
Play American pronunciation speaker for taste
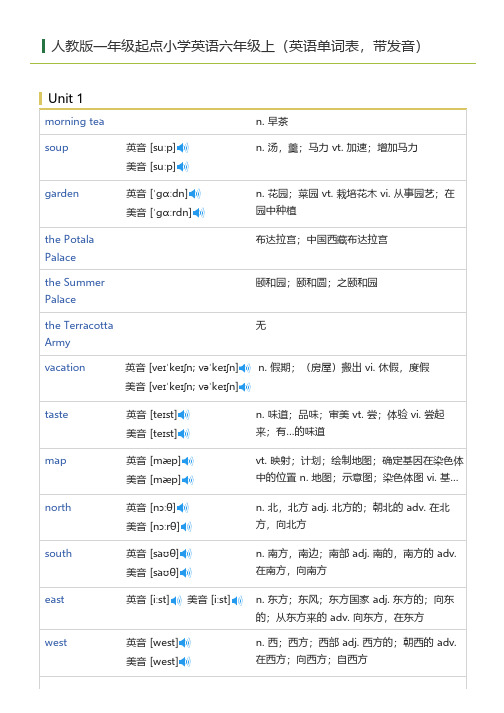183,434
